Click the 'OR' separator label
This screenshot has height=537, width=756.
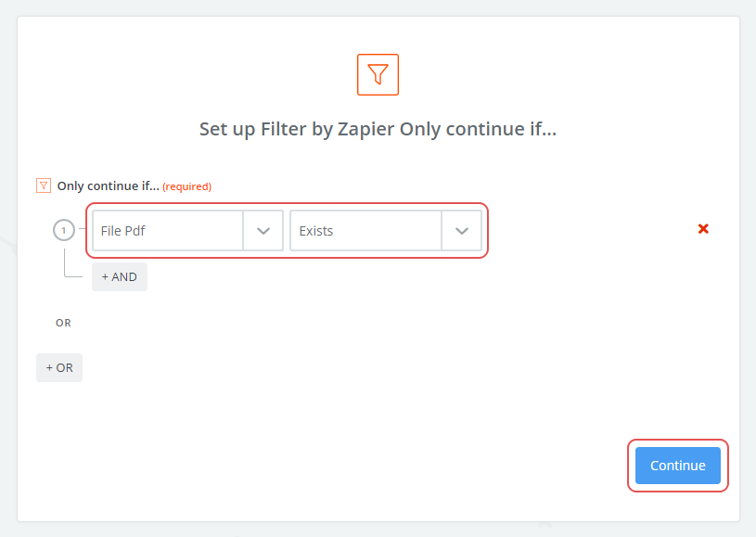tap(63, 323)
